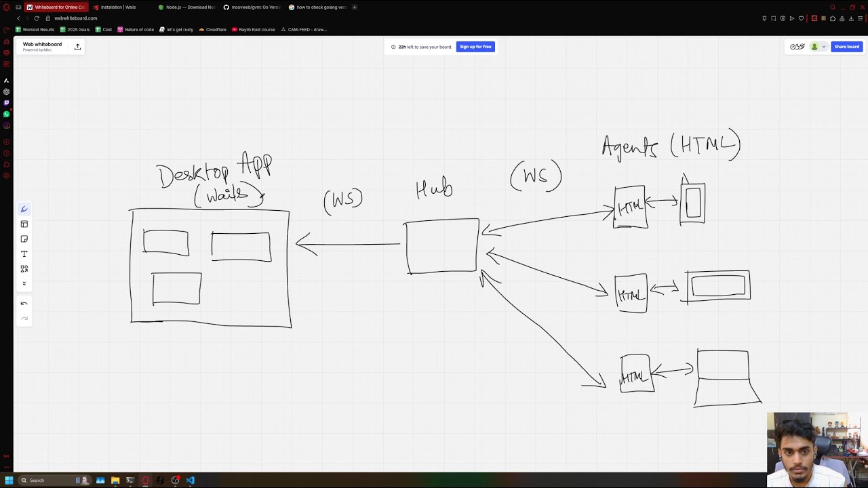Open the Templates tool in whiteboard toolbar
This screenshot has width=868, height=488.
(24, 224)
